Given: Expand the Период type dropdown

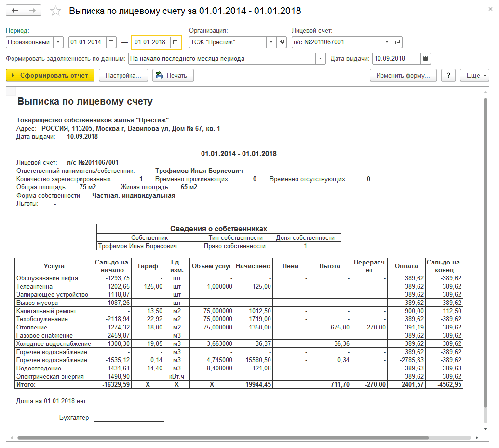Looking at the screenshot, I should pos(58,42).
